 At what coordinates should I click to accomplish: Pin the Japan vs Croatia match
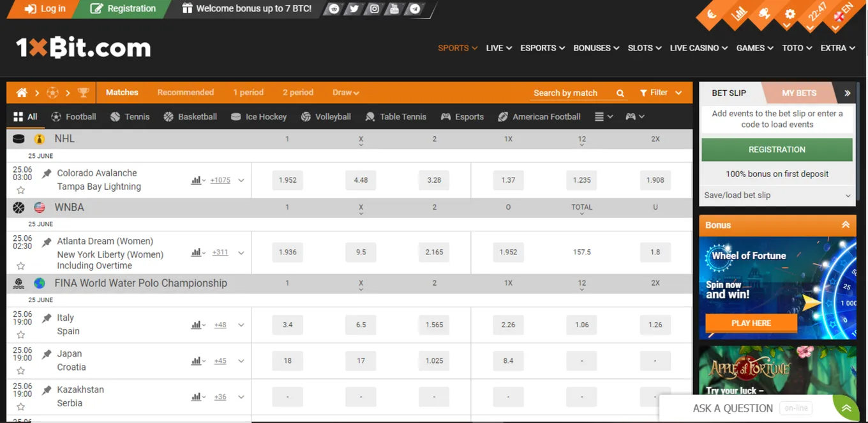click(47, 353)
